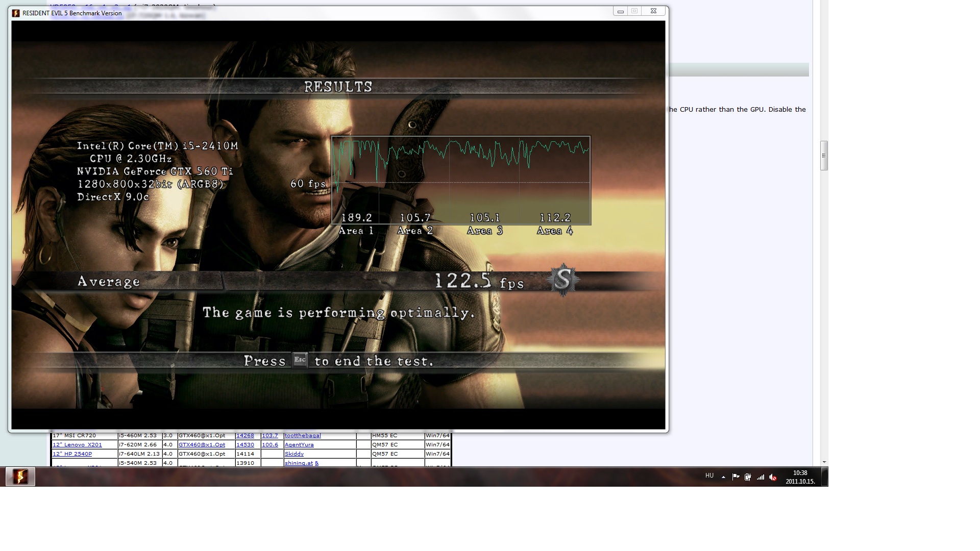Click the 17" MSI CR720 table cell
Image resolution: width=980 pixels, height=551 pixels.
(84, 436)
